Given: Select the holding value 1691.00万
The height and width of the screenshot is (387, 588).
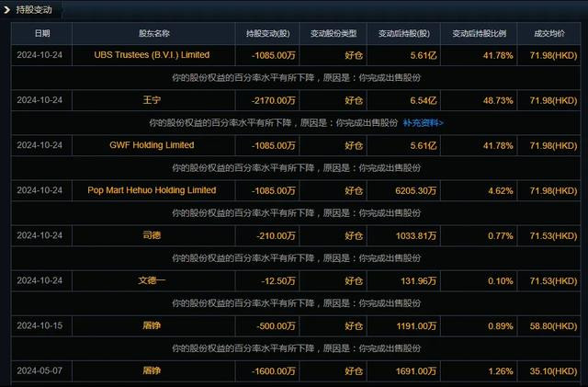Looking at the screenshot, I should (x=416, y=371).
